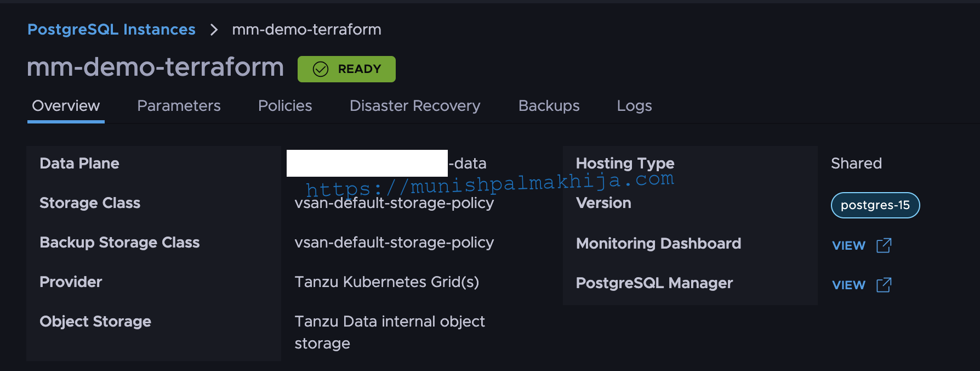
Task: Click the -data Data Plane value
Action: click(468, 164)
